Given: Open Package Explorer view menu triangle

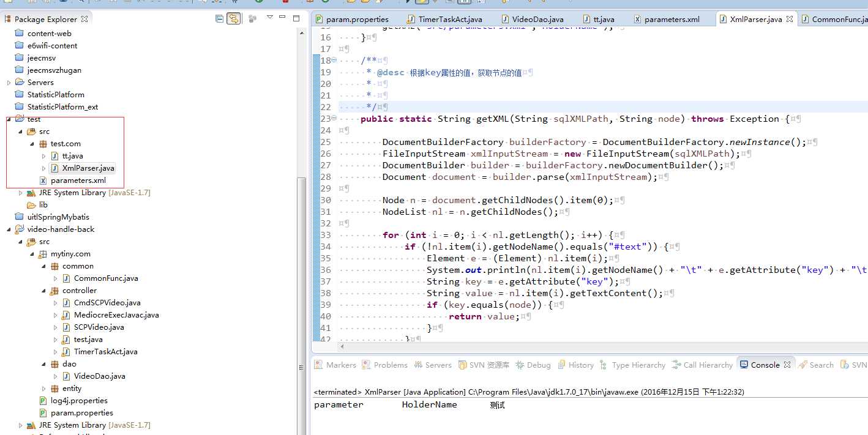Looking at the screenshot, I should click(270, 18).
